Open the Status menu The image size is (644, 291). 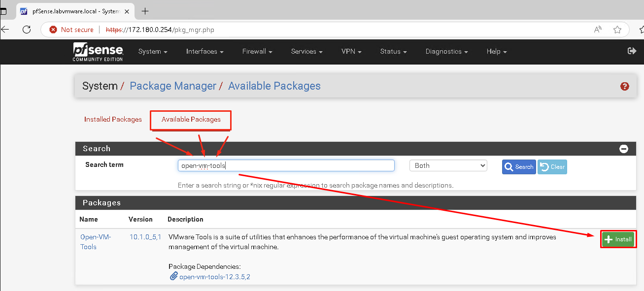[x=393, y=51]
